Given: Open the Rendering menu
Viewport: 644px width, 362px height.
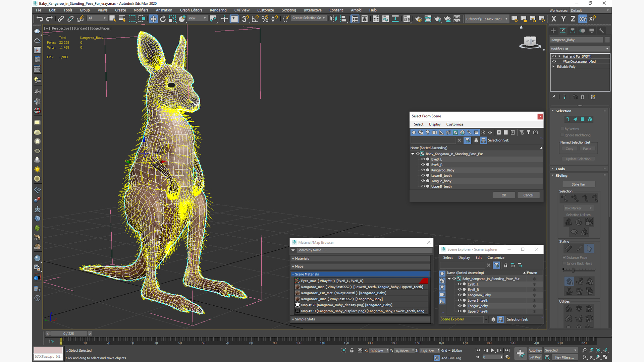Looking at the screenshot, I should [x=218, y=10].
